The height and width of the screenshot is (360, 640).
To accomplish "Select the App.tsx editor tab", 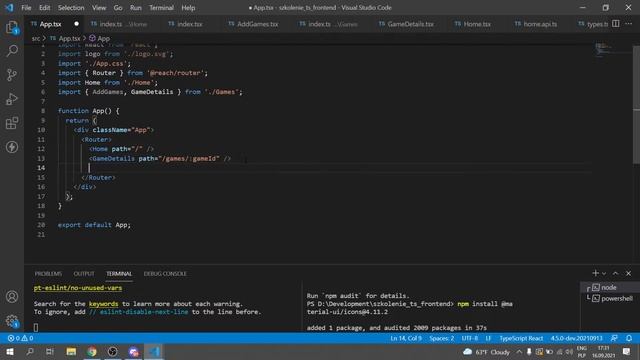I will click(50, 24).
